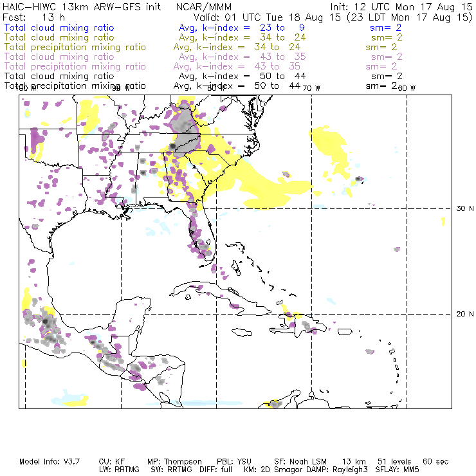
Task: Click the blue "sm= 2" value
Action: (385, 28)
